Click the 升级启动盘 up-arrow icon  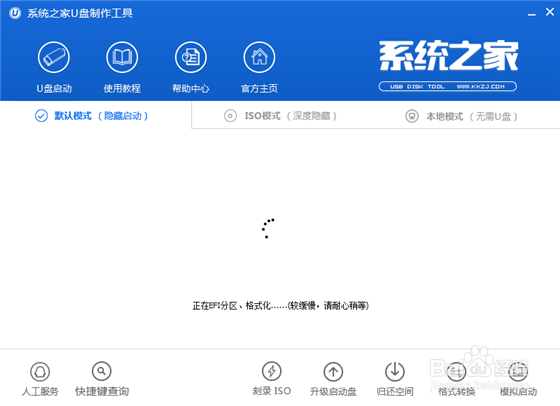(333, 372)
